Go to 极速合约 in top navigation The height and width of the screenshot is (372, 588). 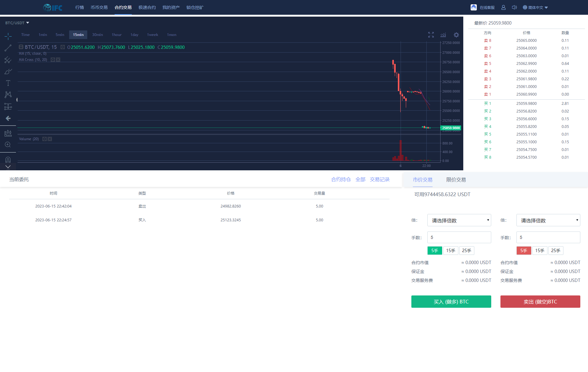click(x=147, y=7)
